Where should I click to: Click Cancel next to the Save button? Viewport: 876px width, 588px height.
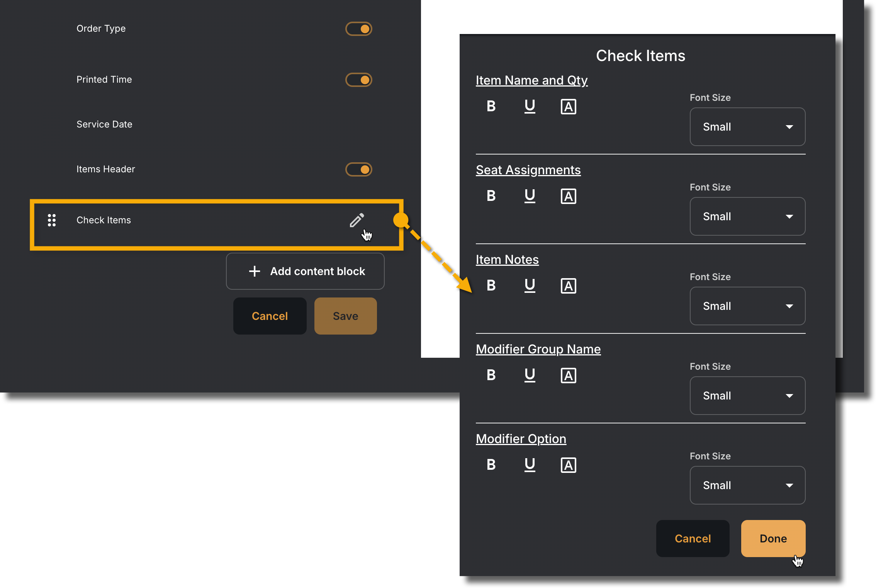coord(270,316)
